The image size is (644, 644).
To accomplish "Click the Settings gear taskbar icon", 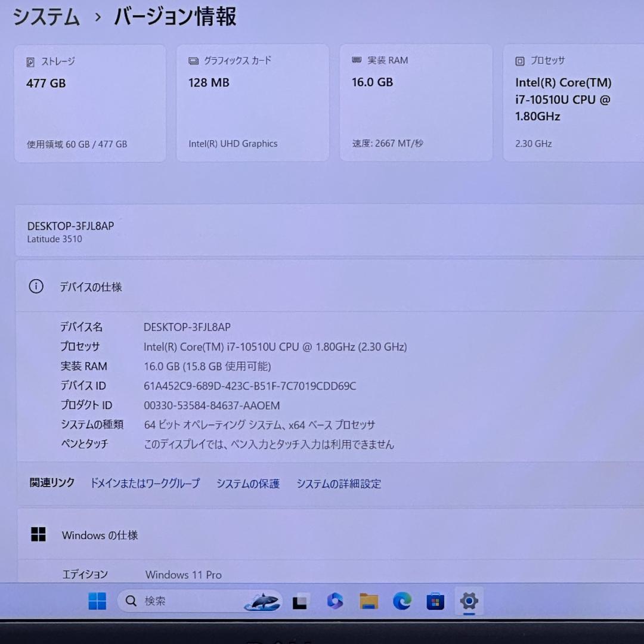I will coord(469,601).
